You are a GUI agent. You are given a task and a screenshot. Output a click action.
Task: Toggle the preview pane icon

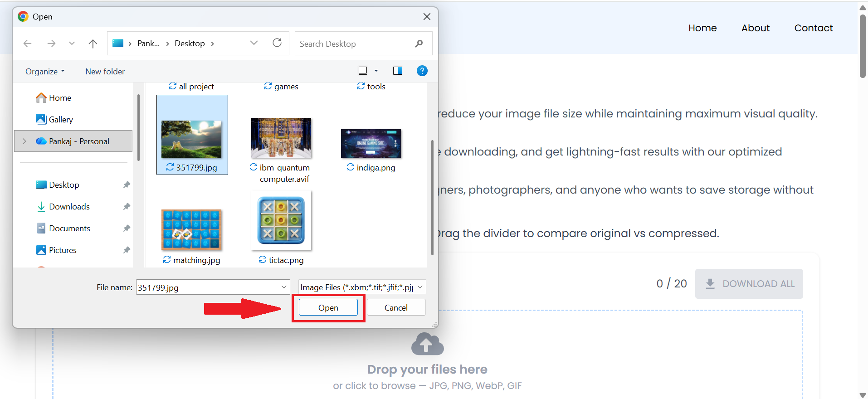[398, 71]
